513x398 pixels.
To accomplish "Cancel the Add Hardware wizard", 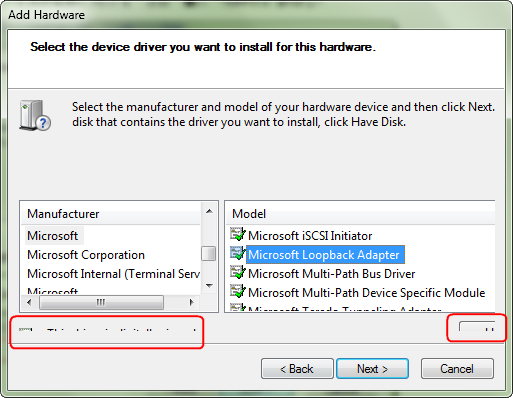I will click(457, 369).
